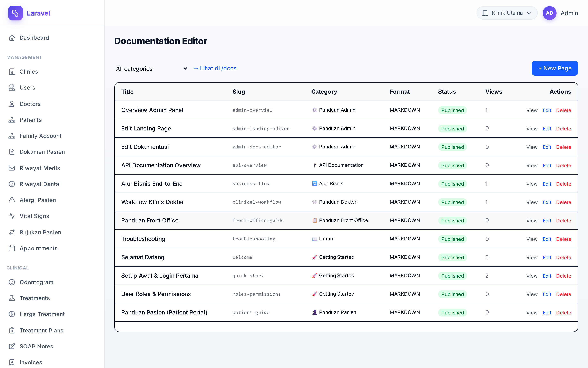
Task: Click the Status column header
Action: tap(447, 92)
